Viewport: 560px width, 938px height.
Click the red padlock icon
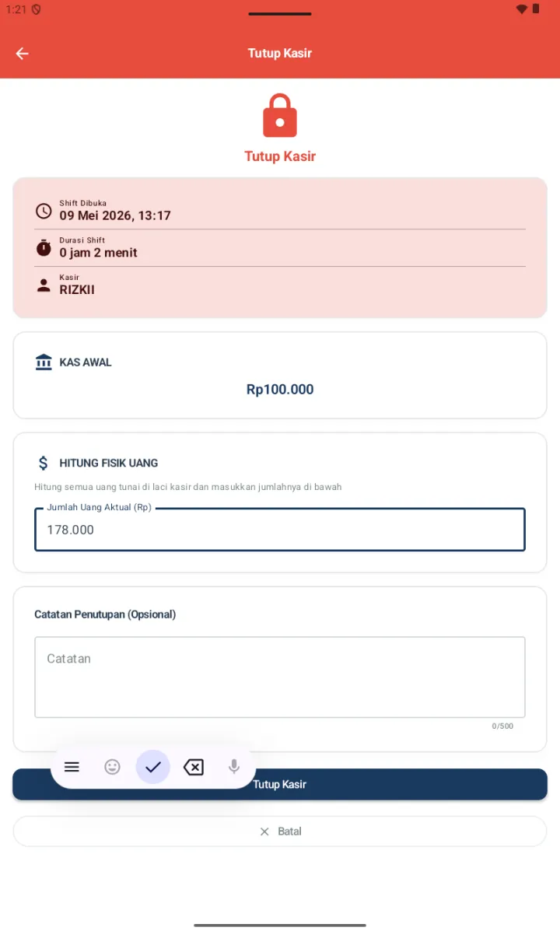(x=280, y=115)
